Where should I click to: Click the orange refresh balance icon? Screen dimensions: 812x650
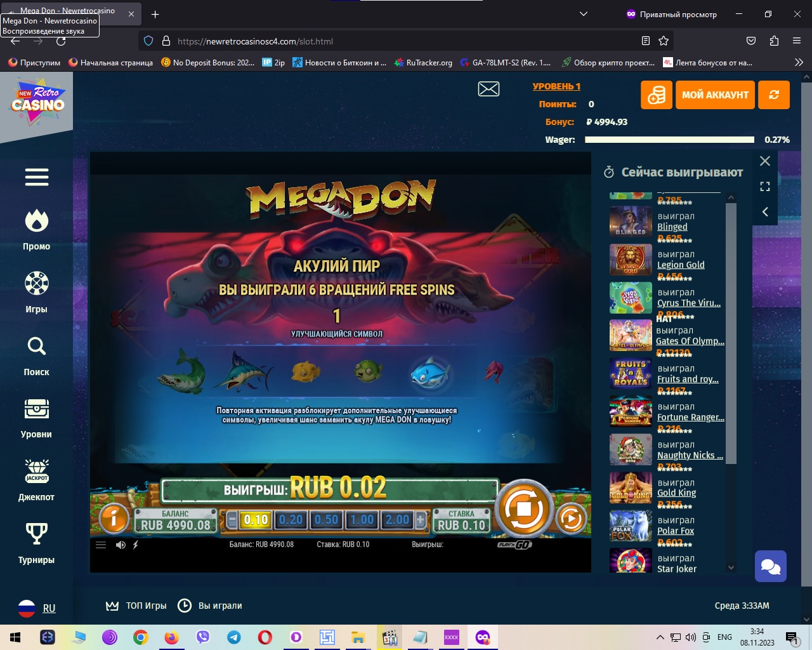[x=774, y=95]
